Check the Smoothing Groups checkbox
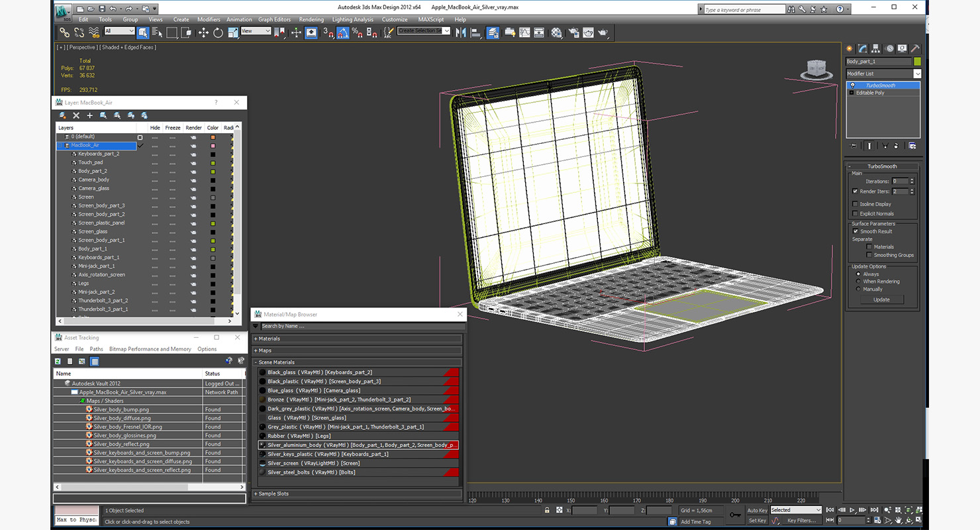Viewport: 980px width, 530px height. [x=869, y=255]
